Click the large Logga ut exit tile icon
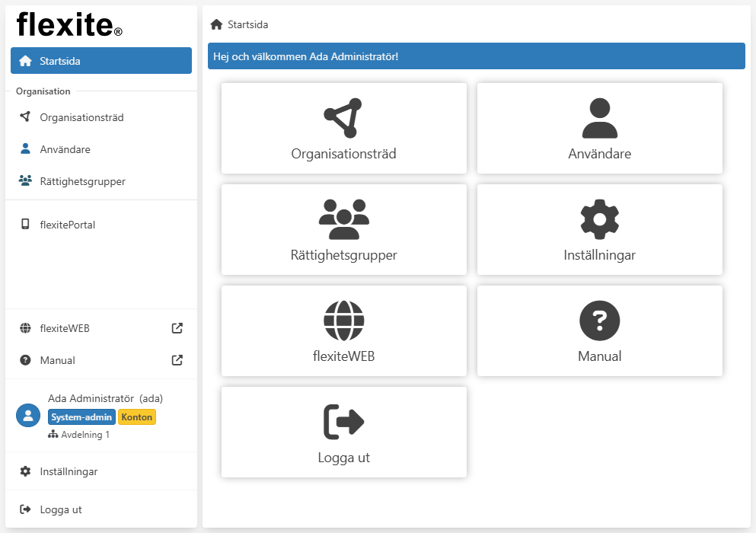This screenshot has width=756, height=533. tap(344, 422)
